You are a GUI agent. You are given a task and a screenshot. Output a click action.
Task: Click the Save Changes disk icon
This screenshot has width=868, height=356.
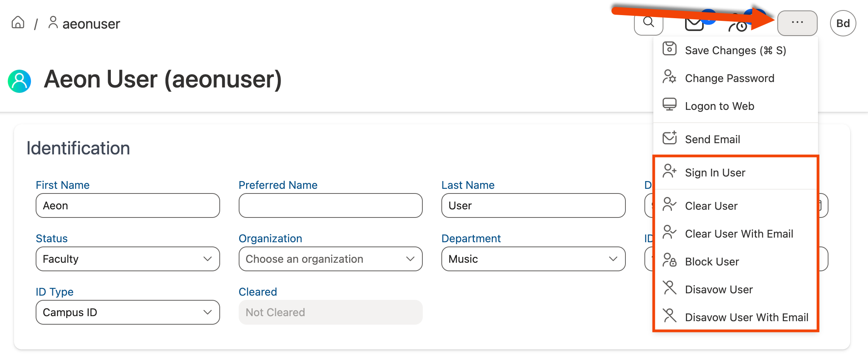pos(669,49)
